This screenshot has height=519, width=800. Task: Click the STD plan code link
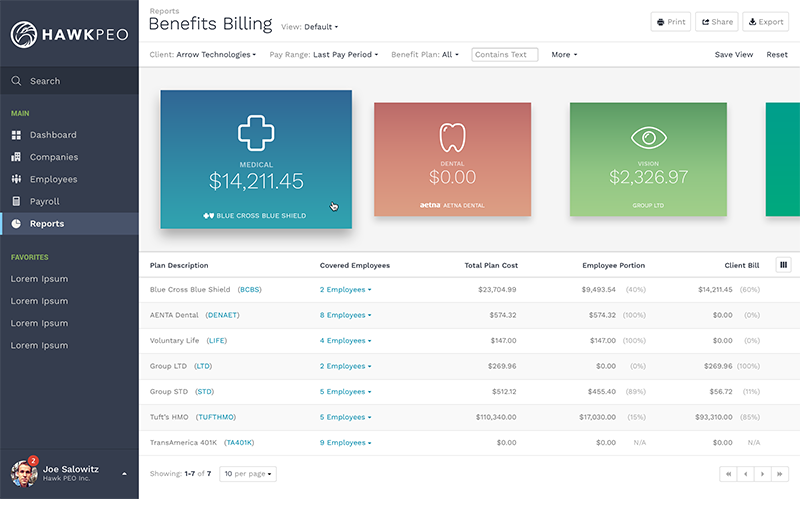tap(205, 392)
